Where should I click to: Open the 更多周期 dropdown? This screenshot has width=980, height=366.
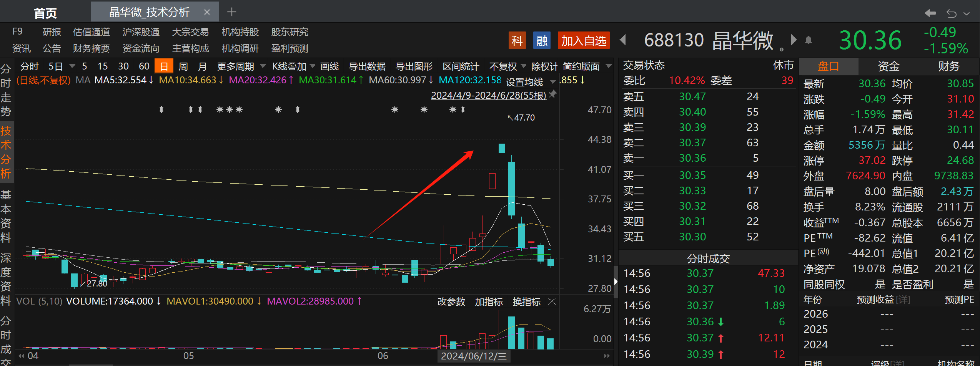(241, 66)
